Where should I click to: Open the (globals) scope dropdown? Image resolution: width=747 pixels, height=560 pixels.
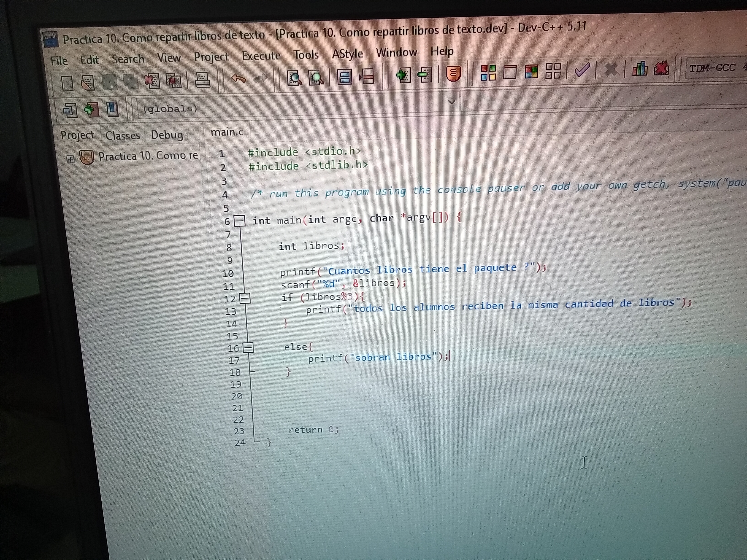(x=452, y=102)
